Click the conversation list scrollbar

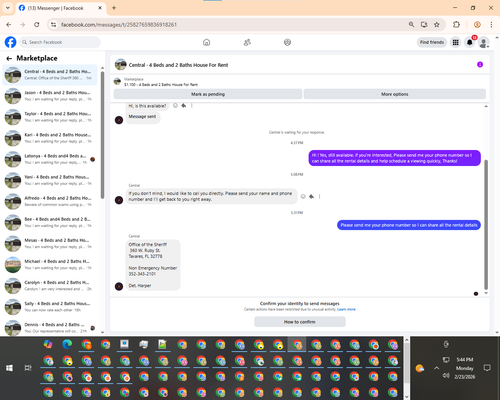[x=102, y=135]
